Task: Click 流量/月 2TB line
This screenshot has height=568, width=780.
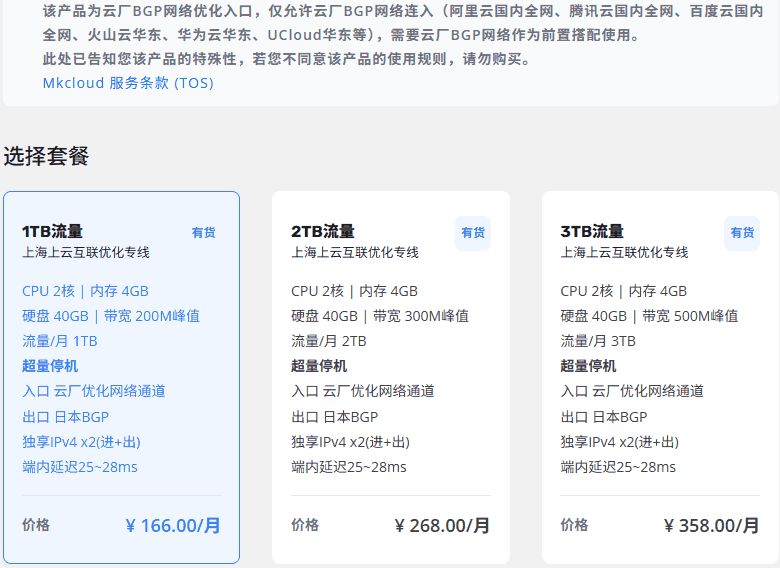Action: (x=329, y=341)
